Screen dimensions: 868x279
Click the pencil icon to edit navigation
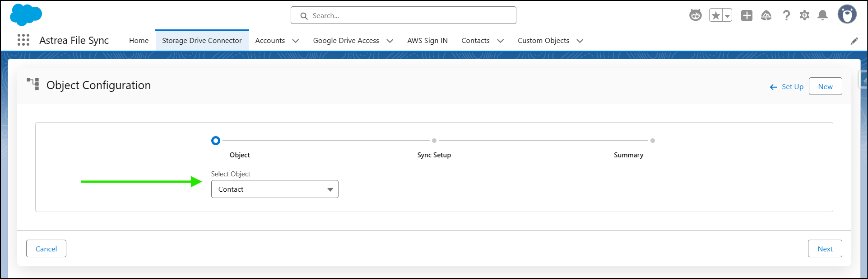(854, 41)
